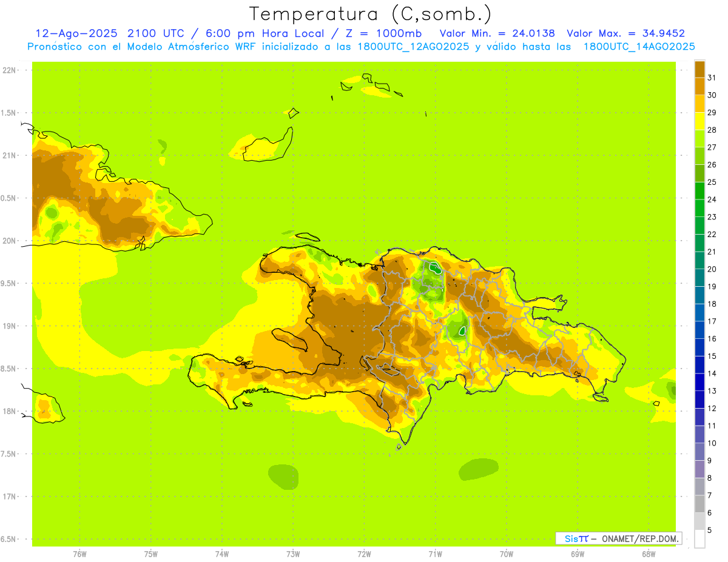Viewport: 728px width, 562px height.
Task: Click the legend value '31'
Action: tap(712, 78)
